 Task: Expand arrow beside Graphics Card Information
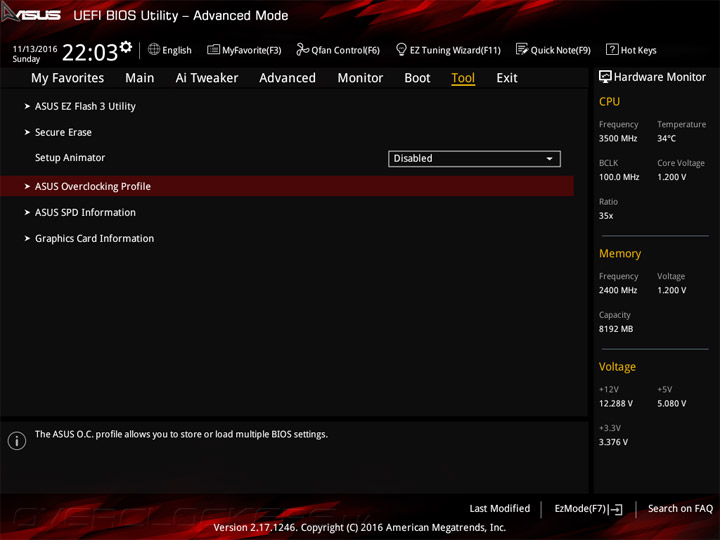(27, 238)
